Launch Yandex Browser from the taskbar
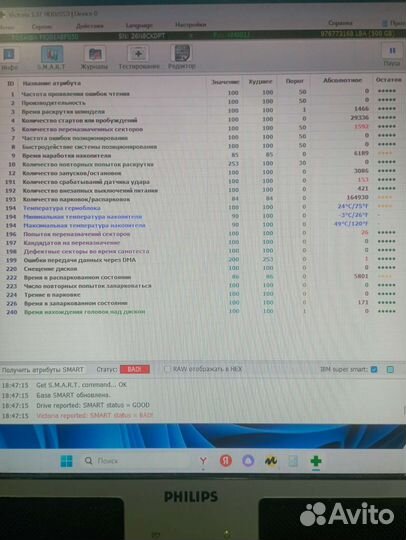This screenshot has width=406, height=540. pos(203,460)
